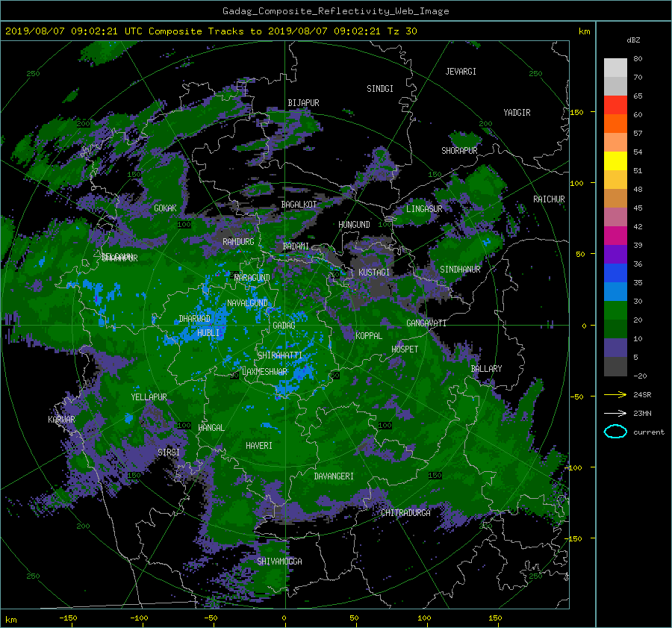The image size is (672, 628).
Task: Click the 80 value in dBZ scale
Action: point(638,59)
